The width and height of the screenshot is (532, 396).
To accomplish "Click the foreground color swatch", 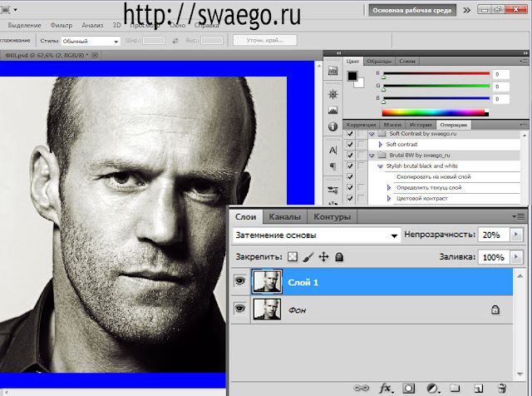I will point(352,76).
